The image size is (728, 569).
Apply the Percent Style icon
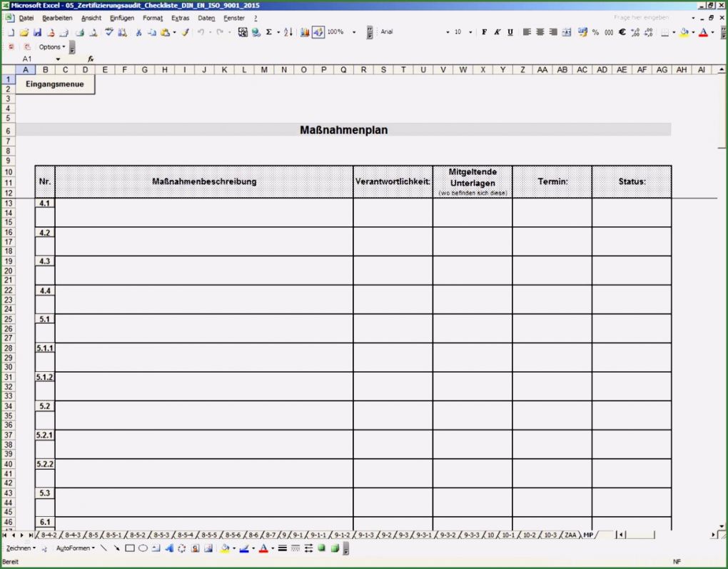click(595, 32)
